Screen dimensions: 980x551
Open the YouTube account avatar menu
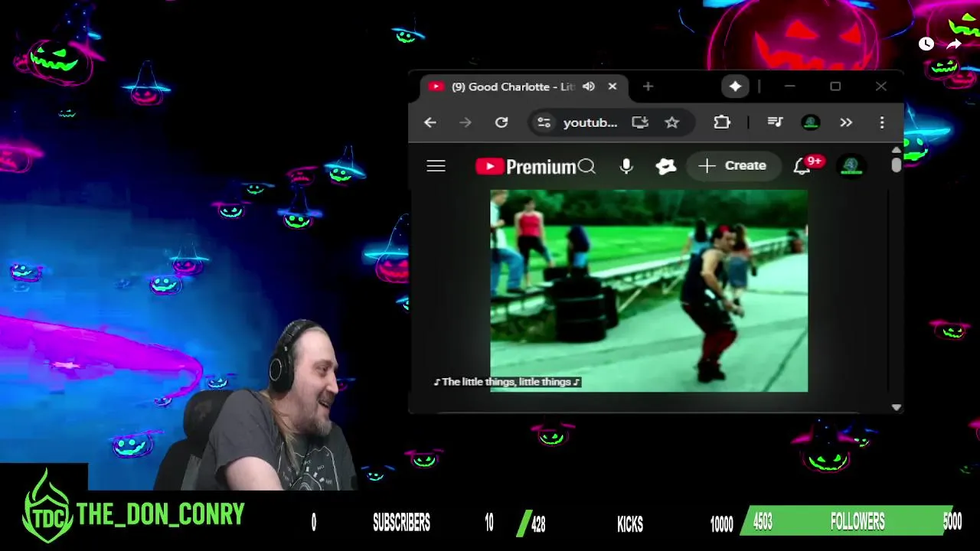[x=851, y=165]
